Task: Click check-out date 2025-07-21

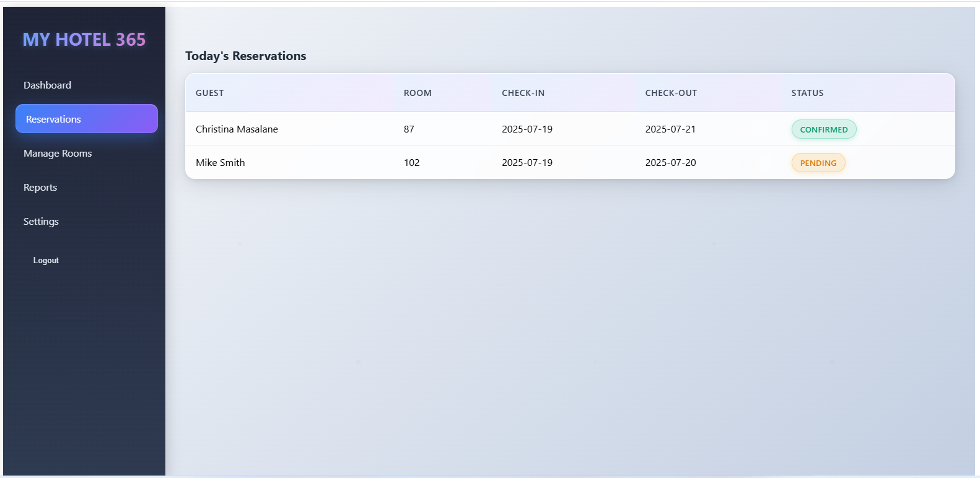Action: point(670,129)
